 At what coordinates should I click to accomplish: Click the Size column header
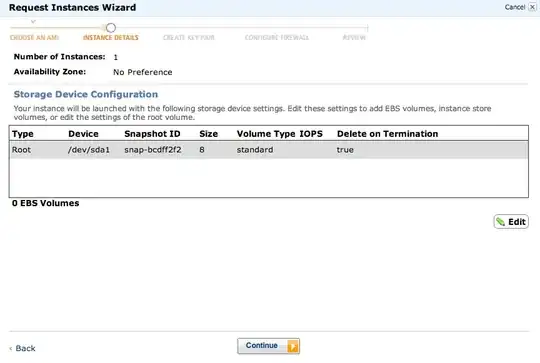pos(208,134)
